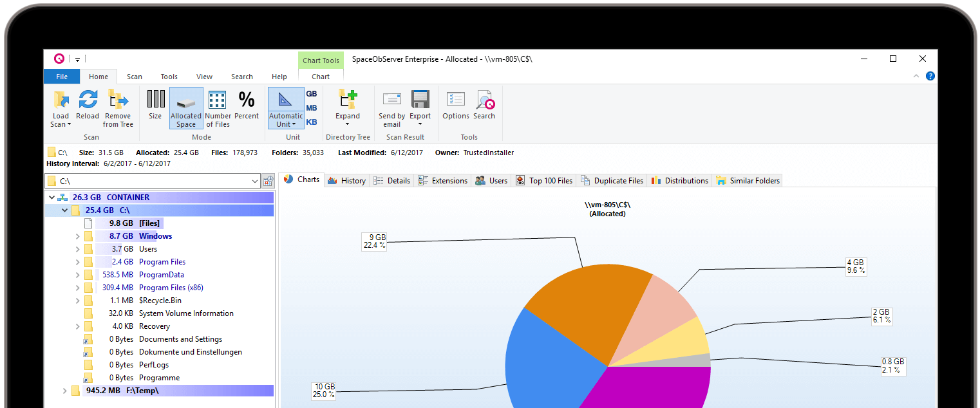Open the Duplicate Files tab
The image size is (980, 408).
coord(612,181)
